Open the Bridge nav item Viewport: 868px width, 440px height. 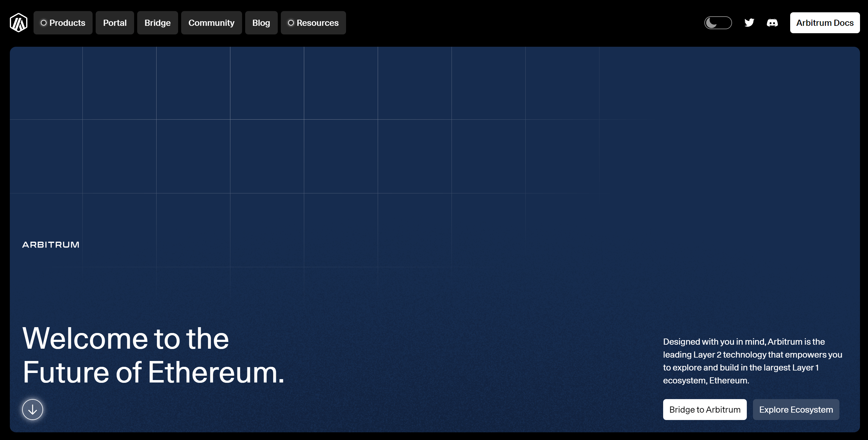pyautogui.click(x=157, y=22)
